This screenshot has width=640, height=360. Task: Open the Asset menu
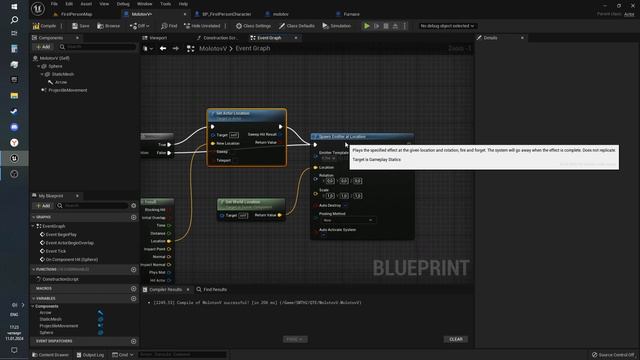pyautogui.click(x=86, y=4)
